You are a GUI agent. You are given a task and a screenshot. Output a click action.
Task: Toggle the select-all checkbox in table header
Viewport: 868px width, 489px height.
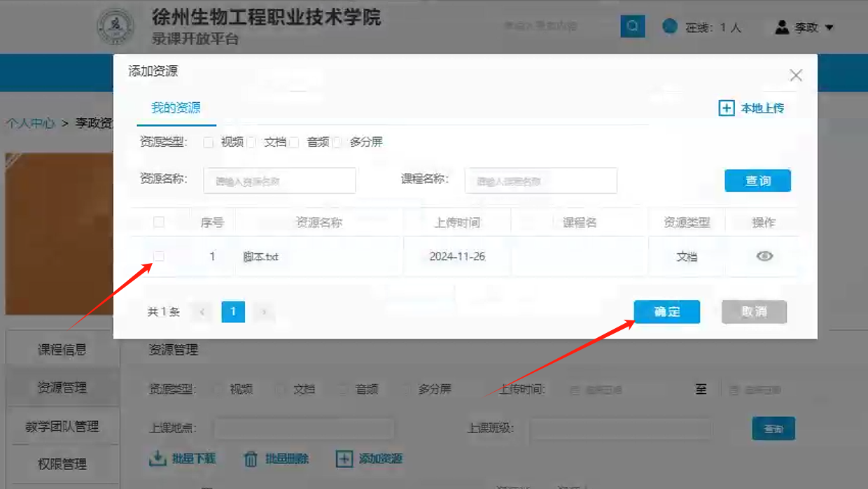pos(159,222)
